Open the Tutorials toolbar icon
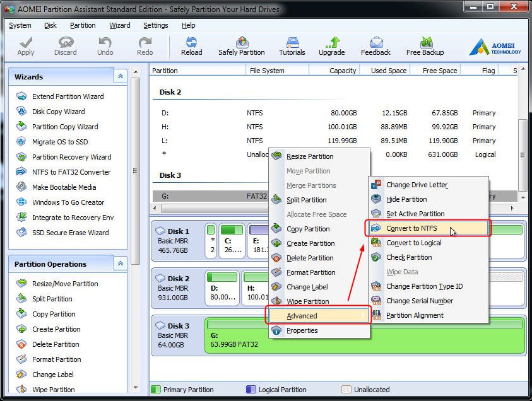The width and height of the screenshot is (532, 401). [x=292, y=42]
